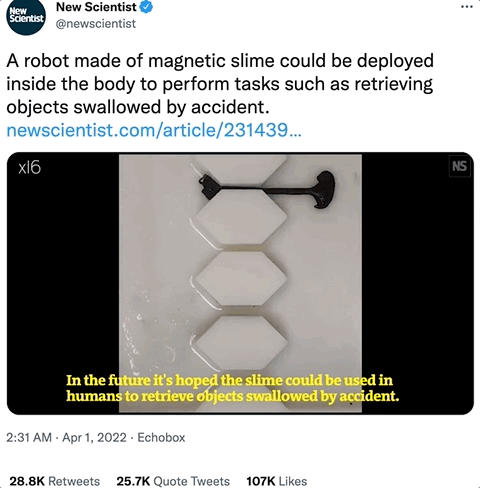The image size is (480, 488).
Task: Click the yellow caption subtitle text
Action: 232,388
